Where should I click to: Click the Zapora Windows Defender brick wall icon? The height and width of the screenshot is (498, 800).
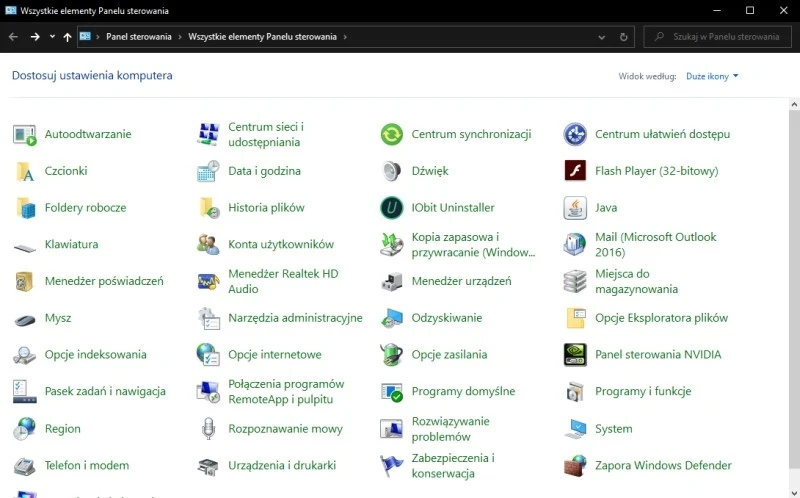click(575, 466)
